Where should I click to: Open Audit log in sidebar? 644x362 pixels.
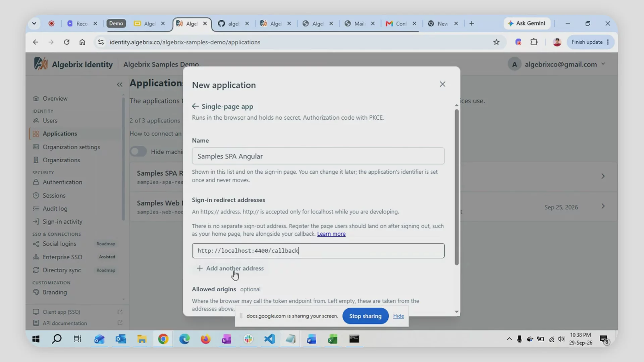coord(55,208)
